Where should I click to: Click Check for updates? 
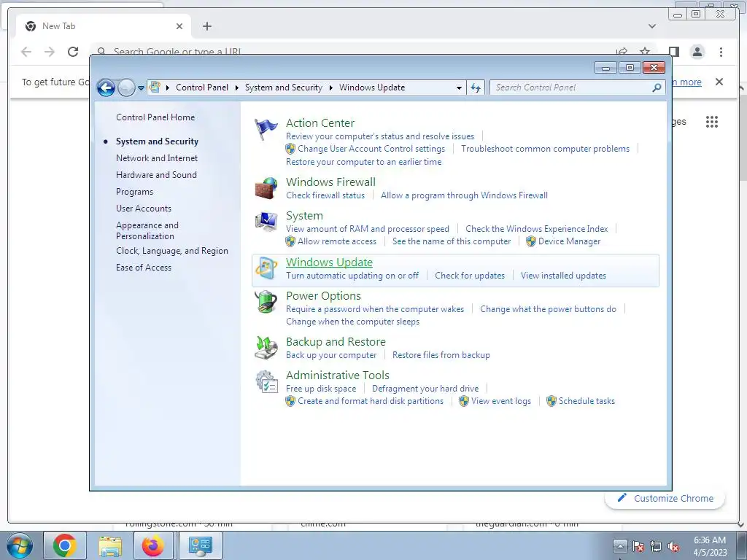tap(470, 275)
